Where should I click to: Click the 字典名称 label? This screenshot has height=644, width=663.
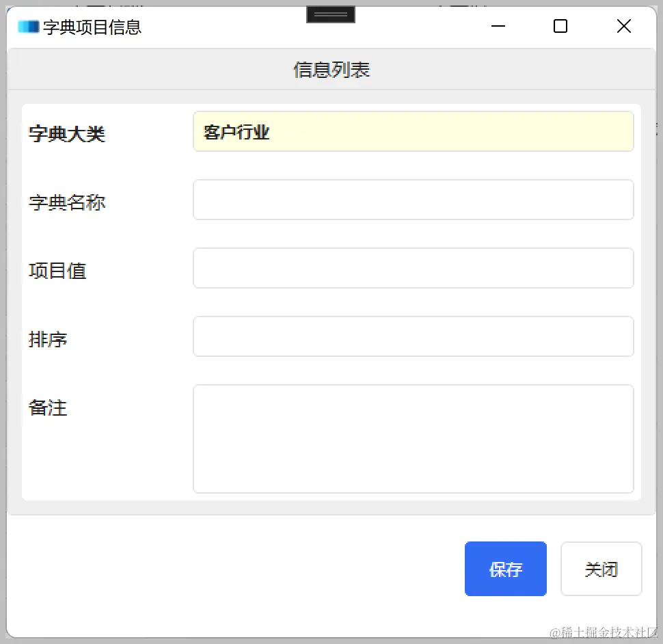click(67, 202)
